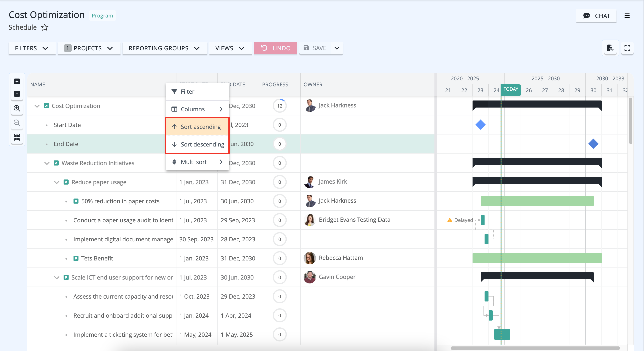Select Sort descending

click(197, 144)
